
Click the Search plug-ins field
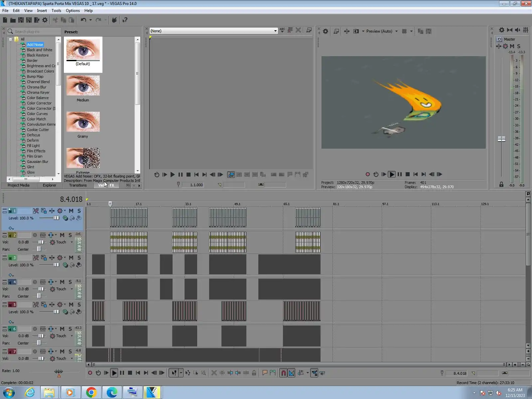pos(34,31)
